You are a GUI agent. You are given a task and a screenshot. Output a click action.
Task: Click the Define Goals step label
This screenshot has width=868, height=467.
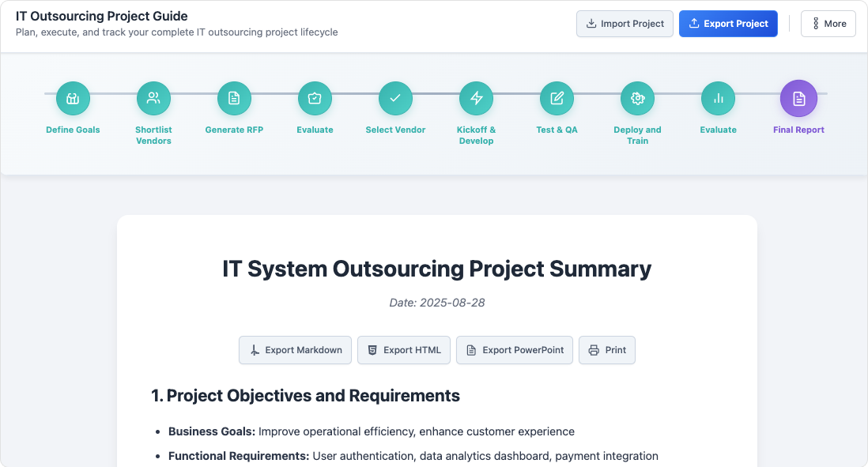click(73, 130)
